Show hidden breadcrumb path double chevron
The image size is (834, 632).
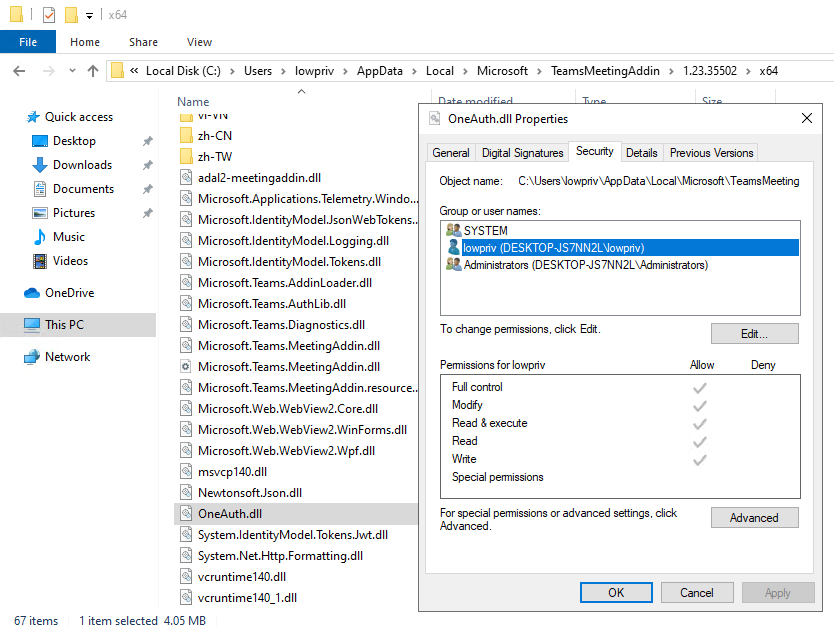[134, 71]
